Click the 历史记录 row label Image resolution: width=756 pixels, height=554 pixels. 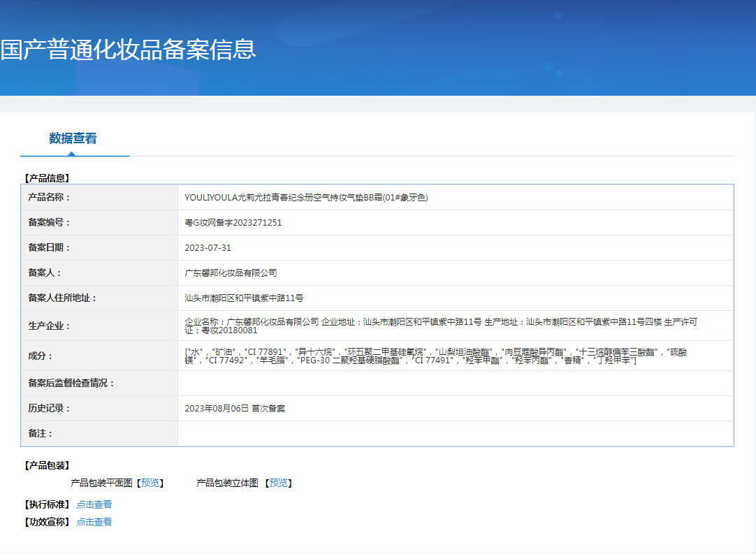pyautogui.click(x=49, y=409)
